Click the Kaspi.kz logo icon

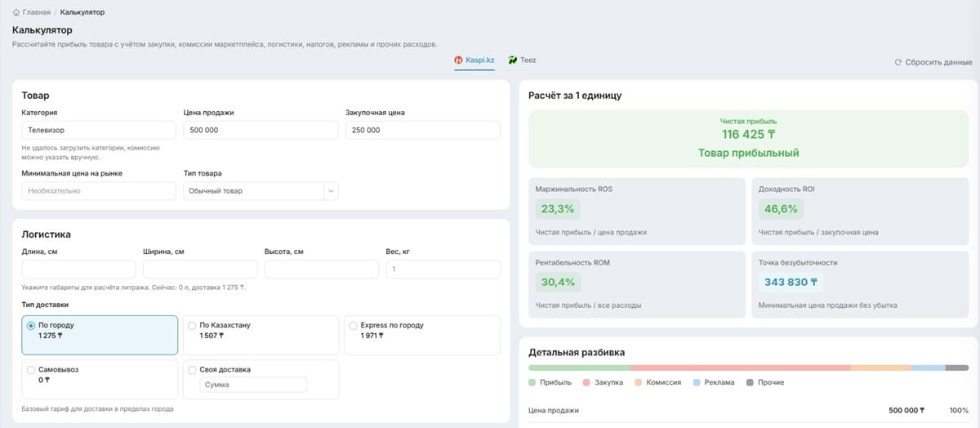click(459, 60)
